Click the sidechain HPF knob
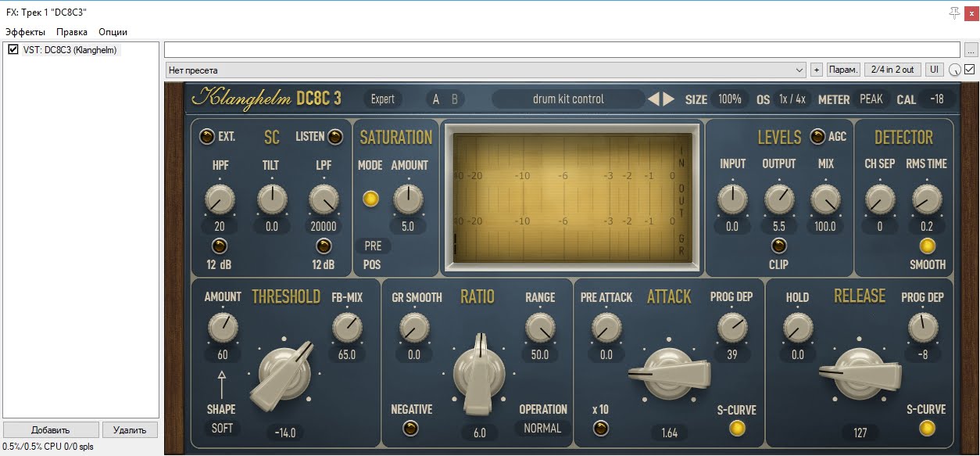 [x=220, y=200]
